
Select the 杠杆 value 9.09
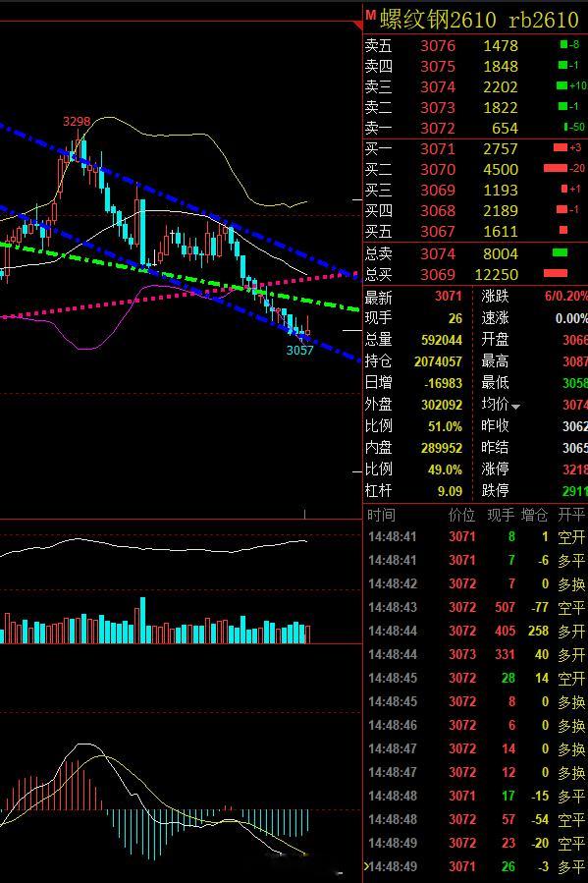451,492
